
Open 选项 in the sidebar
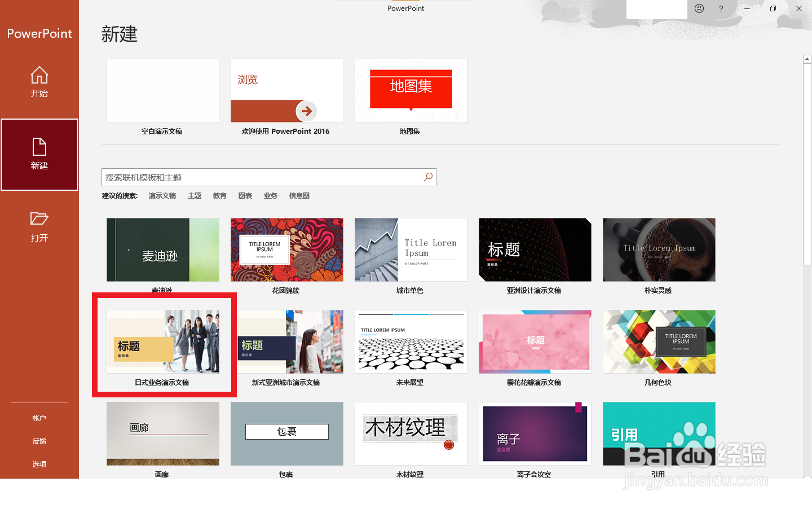(x=39, y=465)
